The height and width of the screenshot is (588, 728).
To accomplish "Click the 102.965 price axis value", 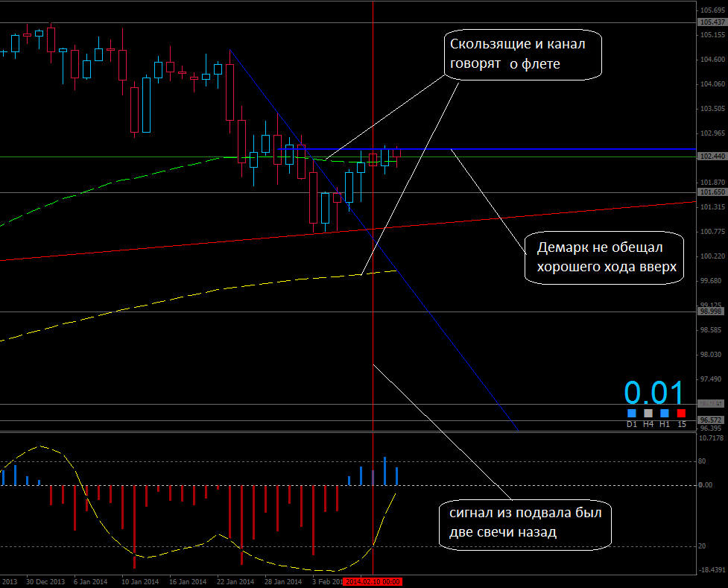I will (712, 133).
